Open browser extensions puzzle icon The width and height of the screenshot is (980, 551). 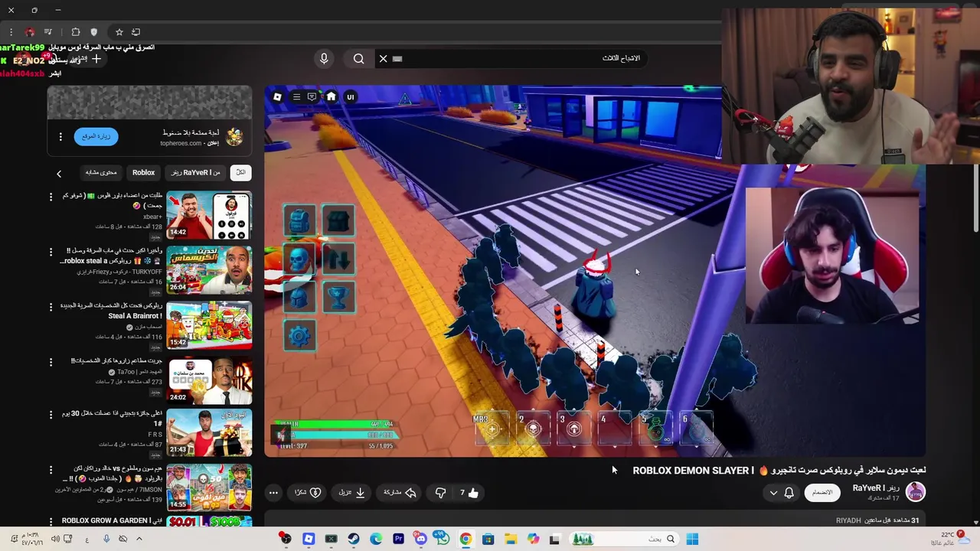75,32
